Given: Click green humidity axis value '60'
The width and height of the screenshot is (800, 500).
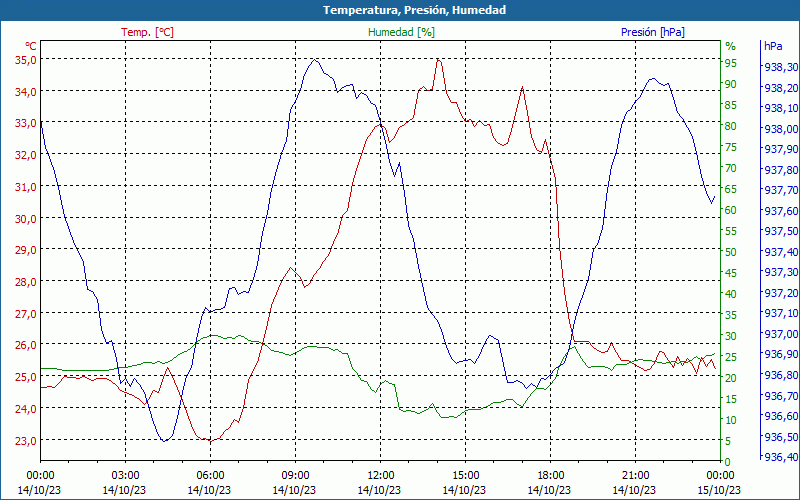Looking at the screenshot, I should coord(731,210).
